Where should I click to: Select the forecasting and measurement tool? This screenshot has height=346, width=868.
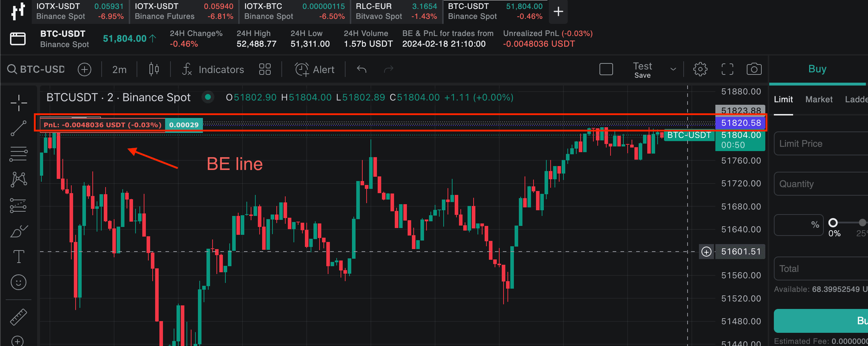point(19,205)
